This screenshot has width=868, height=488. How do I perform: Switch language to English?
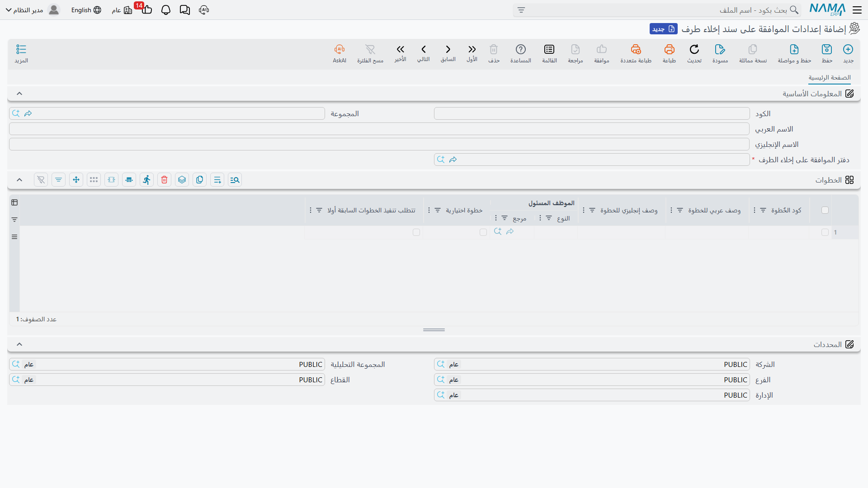86,10
